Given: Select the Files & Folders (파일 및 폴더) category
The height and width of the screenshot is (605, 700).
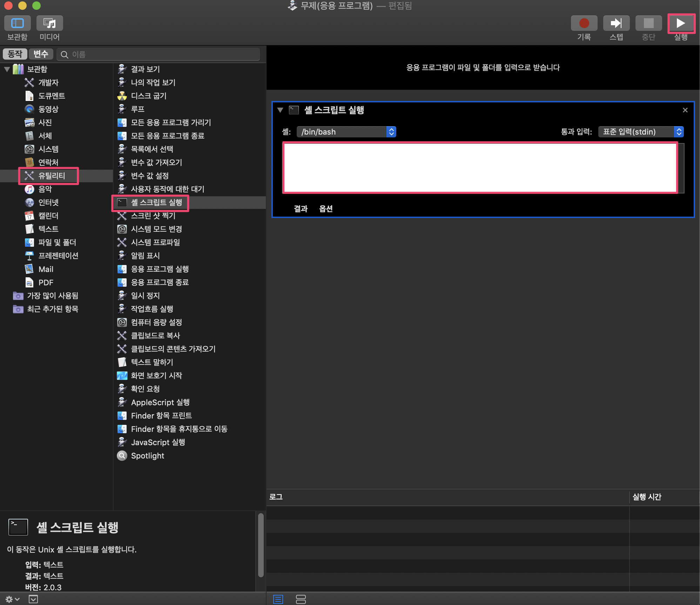Looking at the screenshot, I should 57,242.
